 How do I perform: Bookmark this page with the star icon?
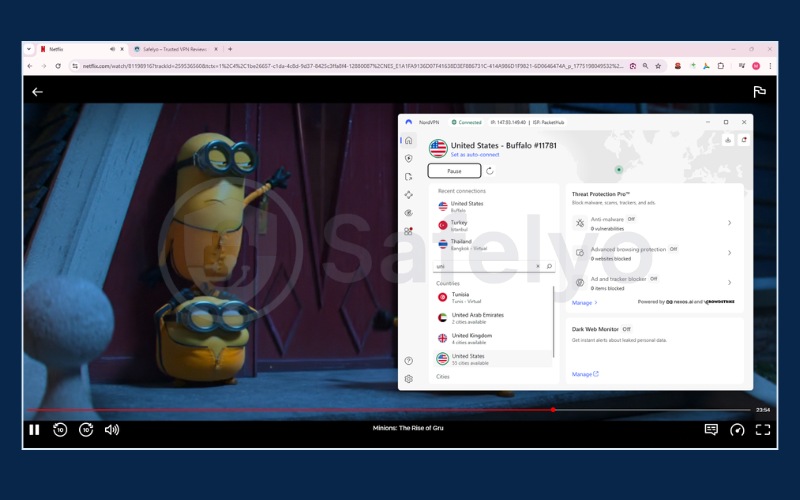pos(658,66)
